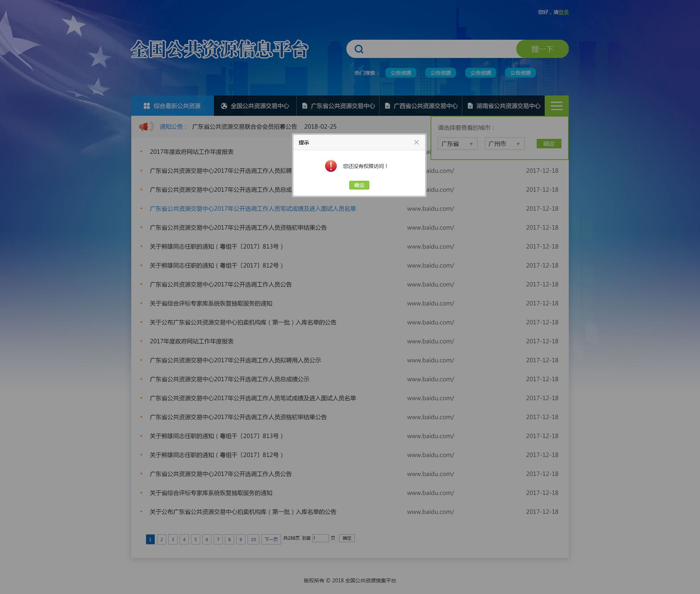Click the 下一页 next page button
The width and height of the screenshot is (700, 594).
[x=271, y=539]
